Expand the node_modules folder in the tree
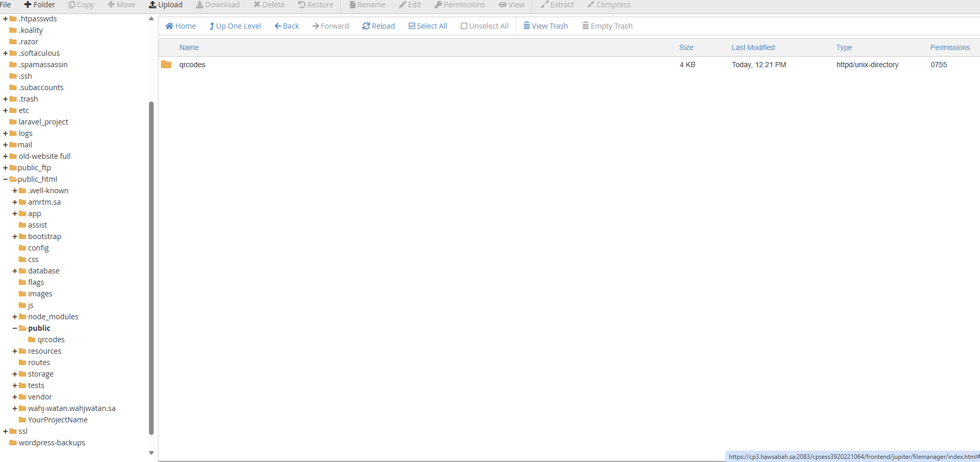 (15, 317)
